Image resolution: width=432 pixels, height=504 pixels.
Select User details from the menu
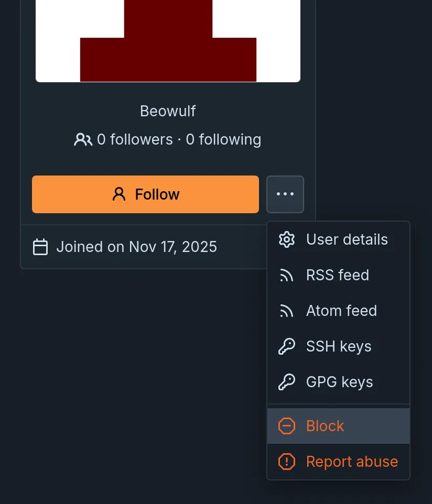point(347,239)
